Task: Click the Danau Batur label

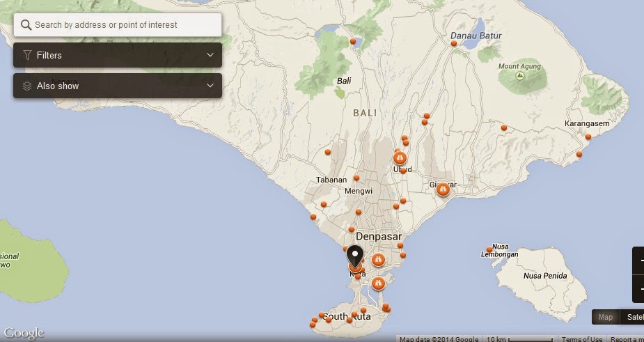Action: pos(476,36)
